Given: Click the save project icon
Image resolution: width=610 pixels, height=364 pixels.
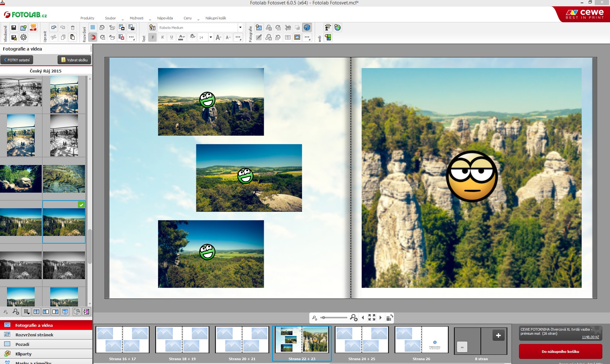Looking at the screenshot, I should click(14, 28).
